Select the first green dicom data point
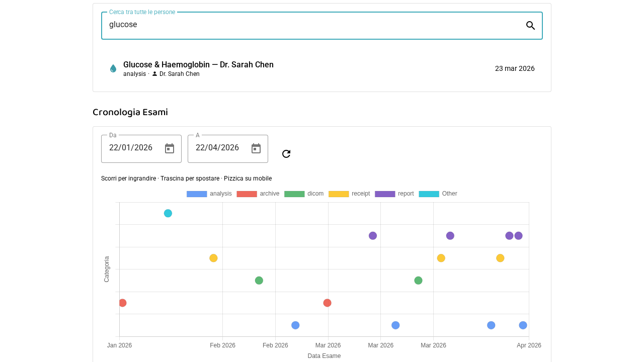 259,281
